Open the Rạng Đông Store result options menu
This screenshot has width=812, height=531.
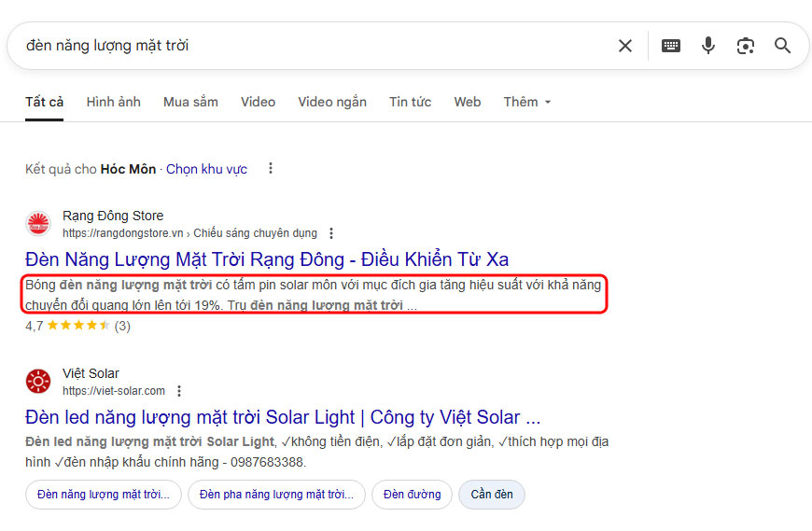[331, 233]
